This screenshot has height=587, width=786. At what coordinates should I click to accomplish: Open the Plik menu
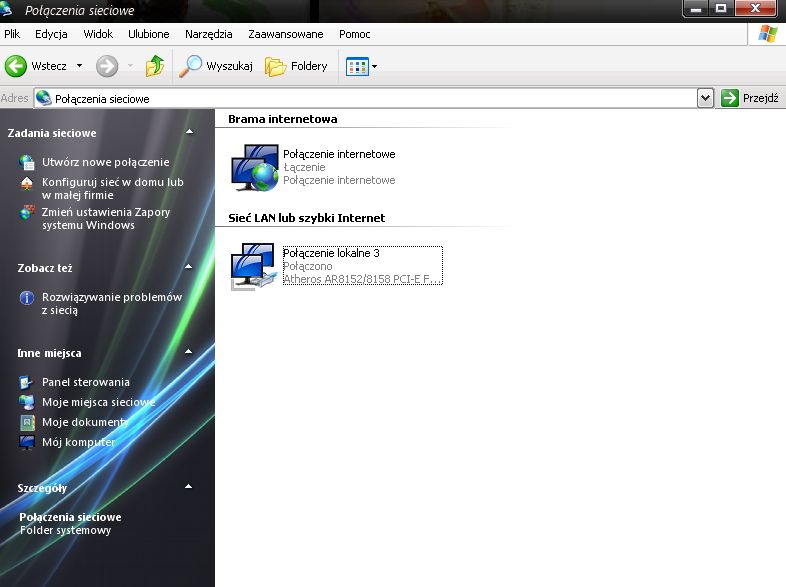click(12, 34)
